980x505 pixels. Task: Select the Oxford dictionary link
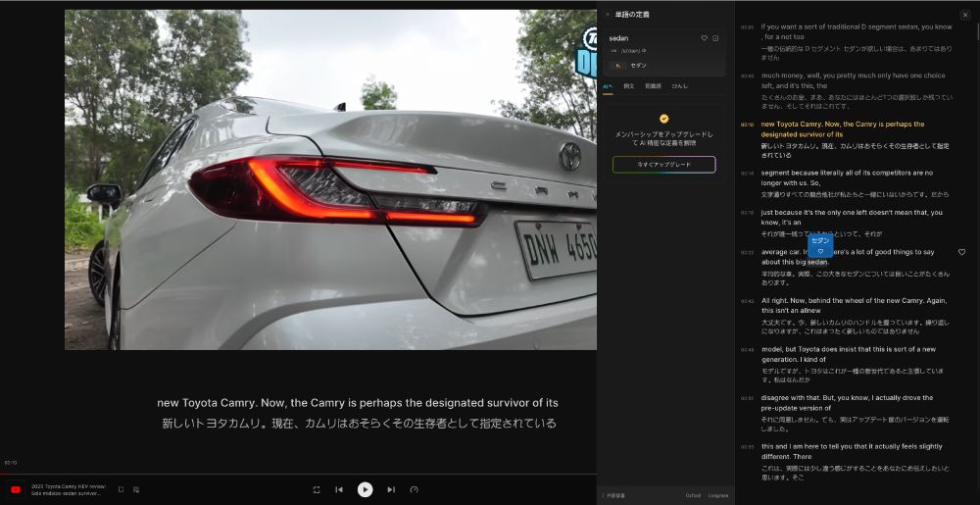coord(693,495)
